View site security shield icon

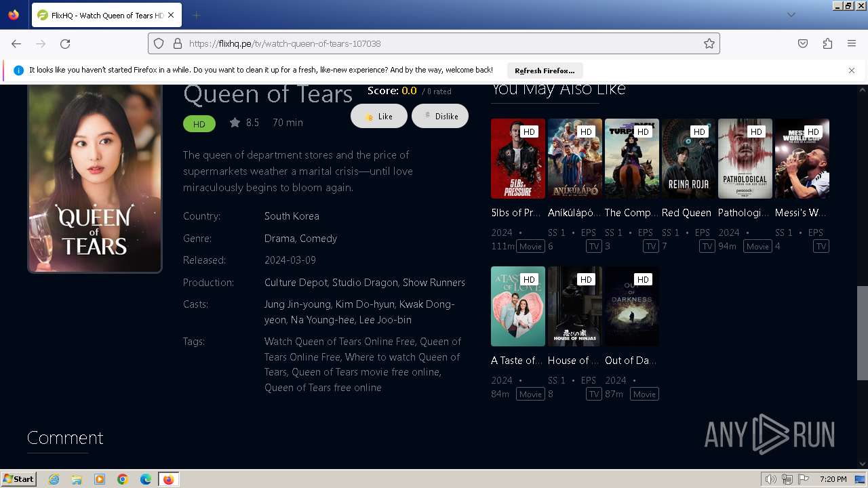tap(159, 43)
